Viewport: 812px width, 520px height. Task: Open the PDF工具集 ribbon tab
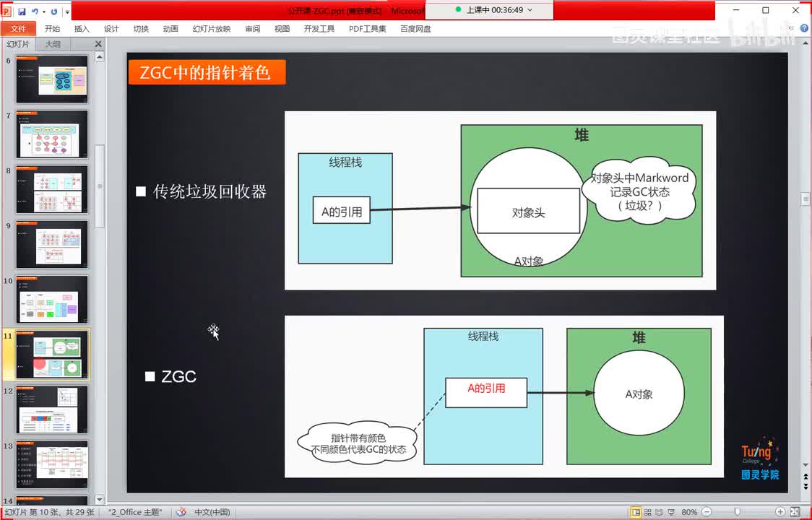click(x=367, y=29)
